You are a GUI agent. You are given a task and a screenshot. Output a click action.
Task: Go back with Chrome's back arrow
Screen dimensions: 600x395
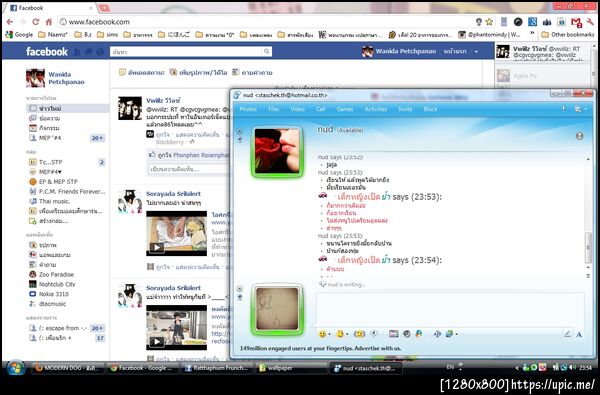[10, 22]
